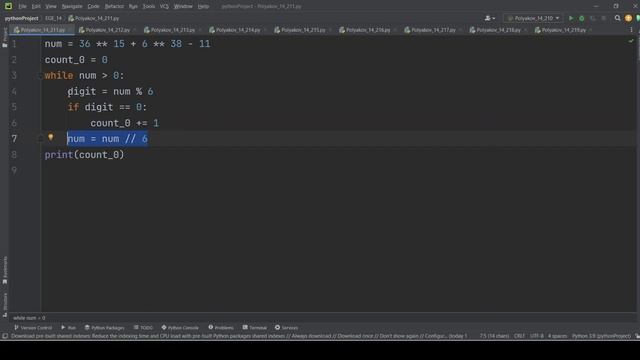Show the quick-fix lightbulb on line 7
The image size is (640, 360).
tap(51, 138)
